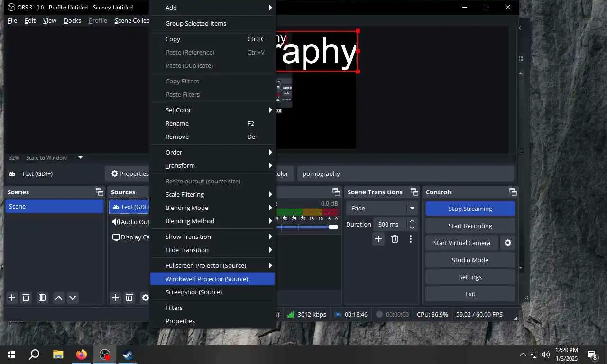The height and width of the screenshot is (364, 607).
Task: Enable Studio Mode
Action: point(470,260)
